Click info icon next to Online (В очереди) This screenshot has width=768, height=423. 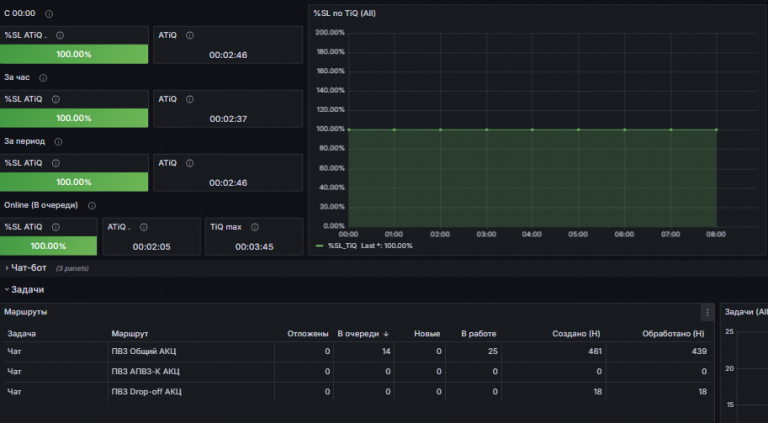pos(92,206)
